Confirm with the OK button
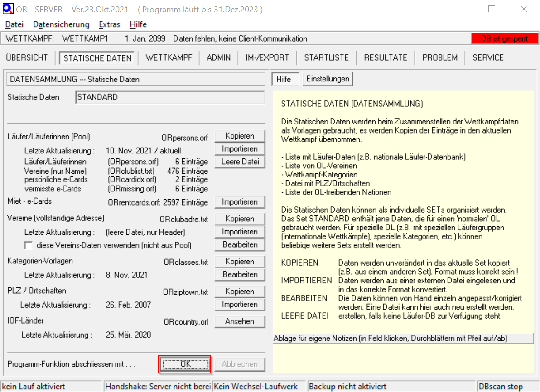The width and height of the screenshot is (540, 392). [185, 364]
